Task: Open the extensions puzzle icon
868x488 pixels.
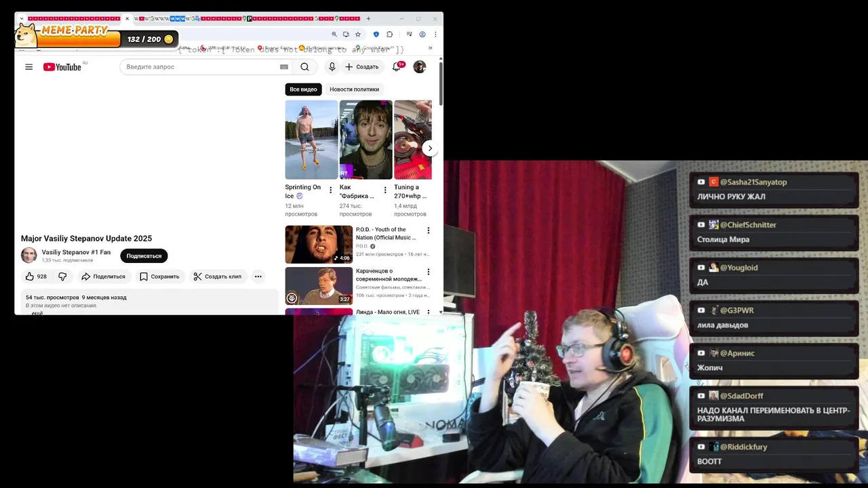Action: pyautogui.click(x=389, y=34)
